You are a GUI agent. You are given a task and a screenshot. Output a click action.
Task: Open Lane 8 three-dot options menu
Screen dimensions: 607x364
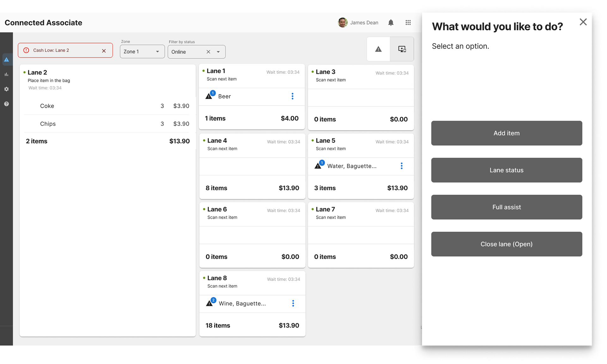[293, 303]
